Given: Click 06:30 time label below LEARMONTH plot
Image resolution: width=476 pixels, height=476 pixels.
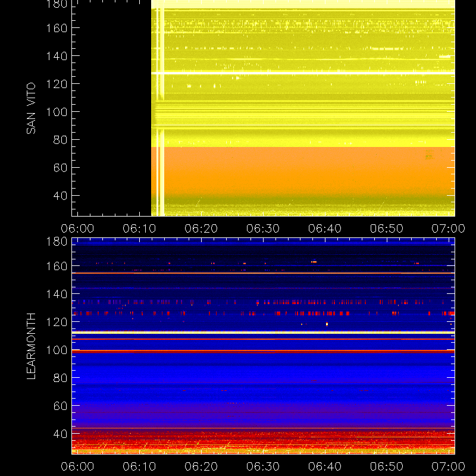Looking at the screenshot, I should pyautogui.click(x=263, y=466).
